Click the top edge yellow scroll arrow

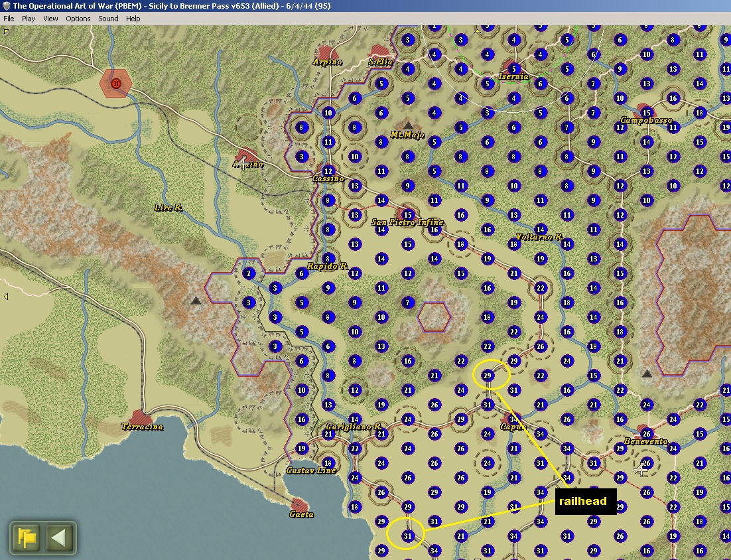tap(478, 31)
